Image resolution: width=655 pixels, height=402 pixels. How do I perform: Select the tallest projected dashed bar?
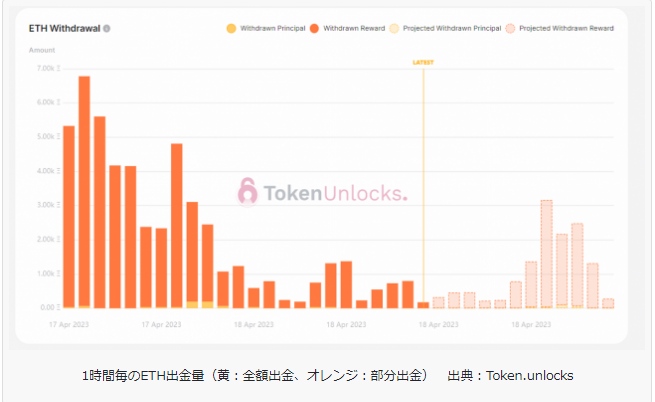tap(546, 253)
